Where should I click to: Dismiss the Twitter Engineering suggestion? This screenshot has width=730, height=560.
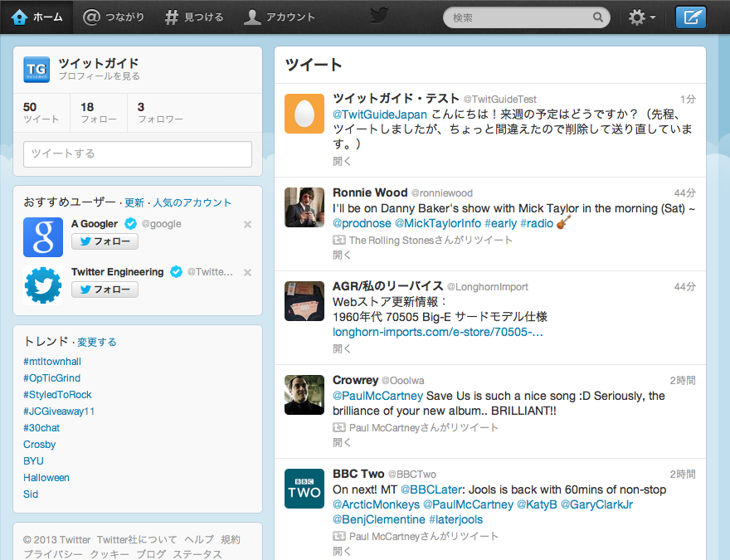(248, 272)
